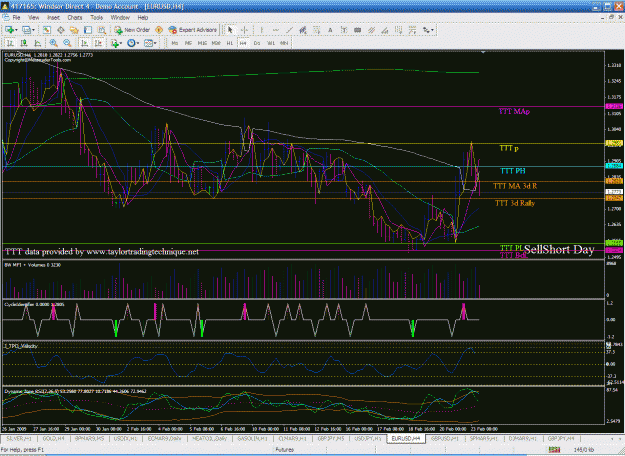Switch to M15 timeframe
Screen dimensions: 625x456
point(202,43)
